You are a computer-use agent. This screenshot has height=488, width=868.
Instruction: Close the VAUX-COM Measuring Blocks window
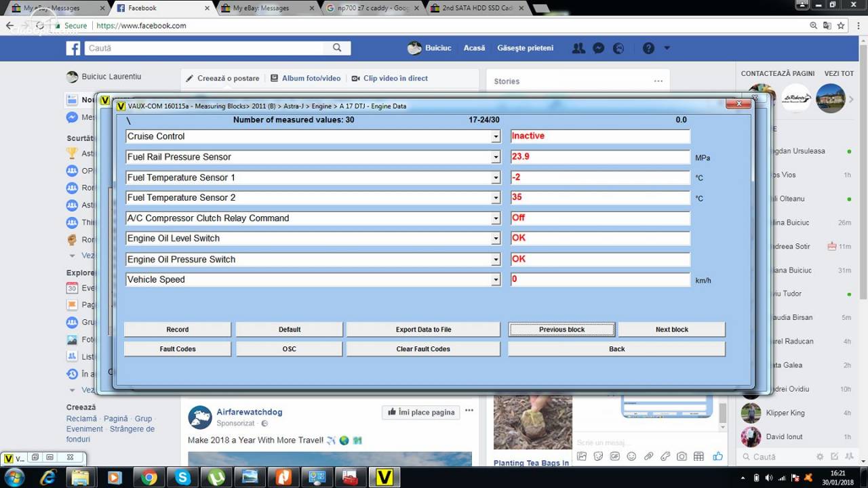(x=738, y=104)
